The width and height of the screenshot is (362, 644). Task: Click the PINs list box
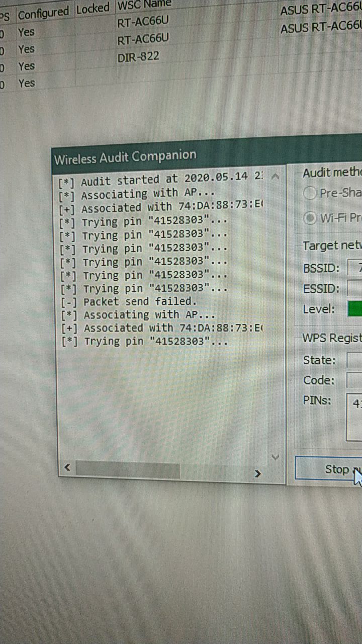pyautogui.click(x=354, y=418)
